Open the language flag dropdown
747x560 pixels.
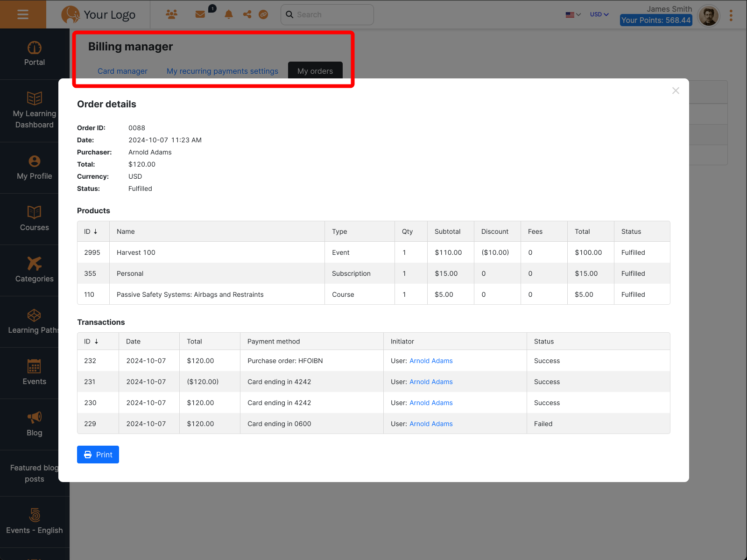pyautogui.click(x=573, y=14)
